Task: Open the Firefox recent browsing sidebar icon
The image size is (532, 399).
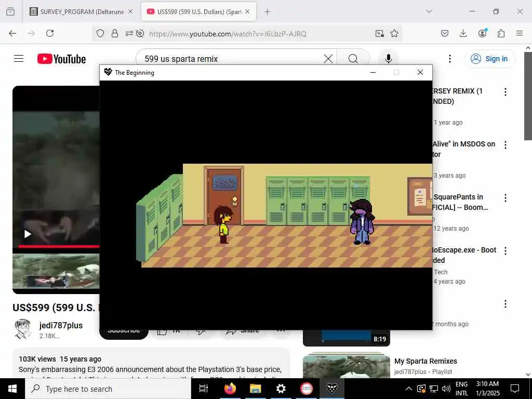Action: (x=10, y=12)
